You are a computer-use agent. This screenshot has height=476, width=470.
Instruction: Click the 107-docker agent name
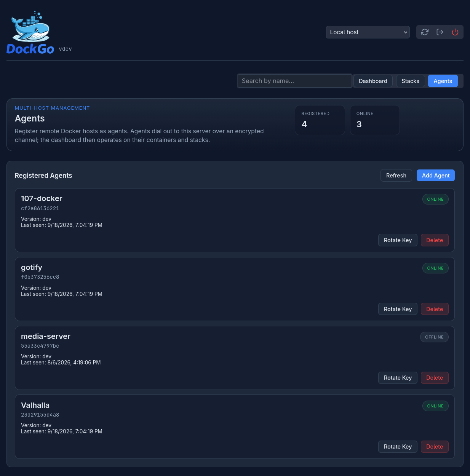(x=42, y=198)
